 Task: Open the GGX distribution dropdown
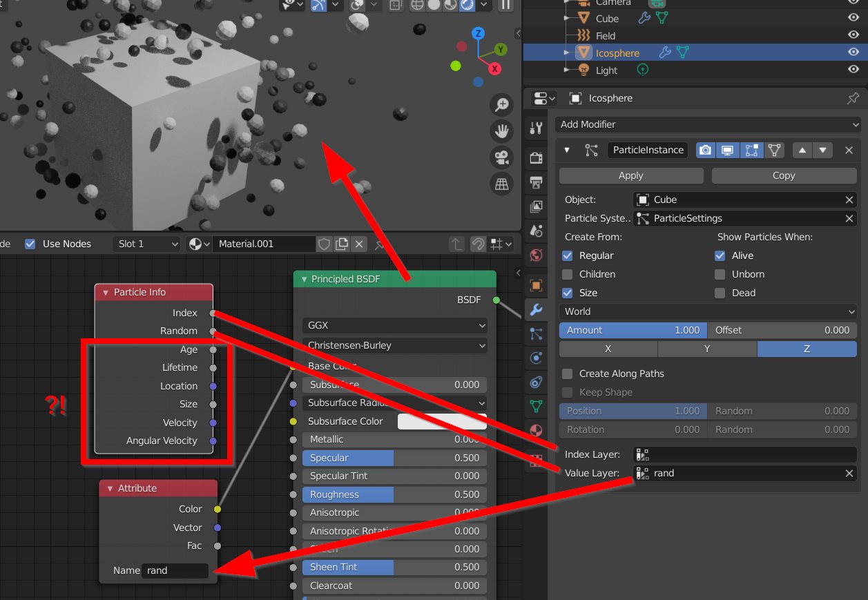click(x=395, y=326)
